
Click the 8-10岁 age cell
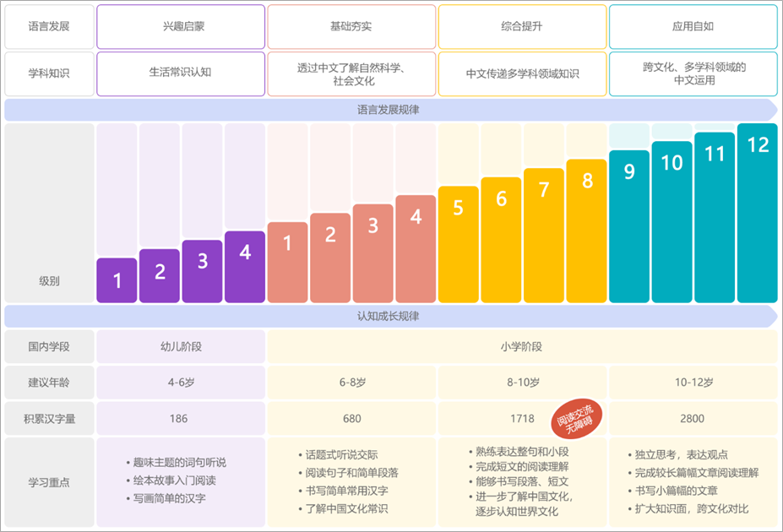coord(522,383)
